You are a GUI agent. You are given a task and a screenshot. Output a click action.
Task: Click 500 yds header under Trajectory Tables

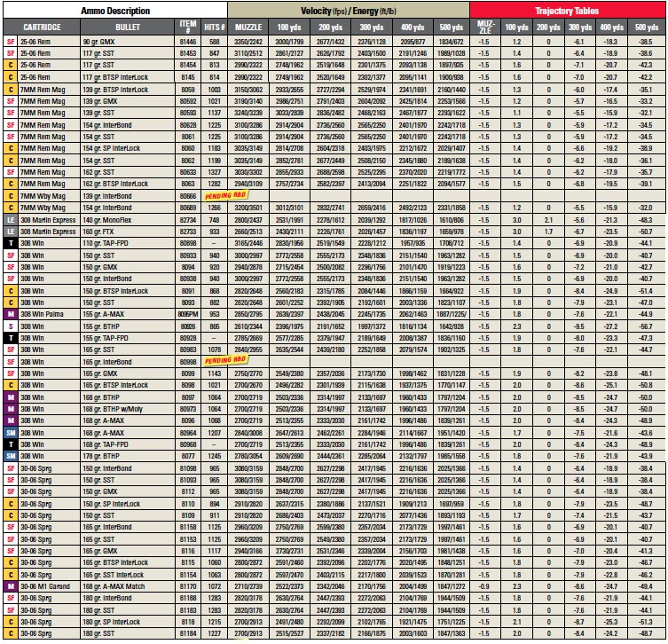pos(647,27)
